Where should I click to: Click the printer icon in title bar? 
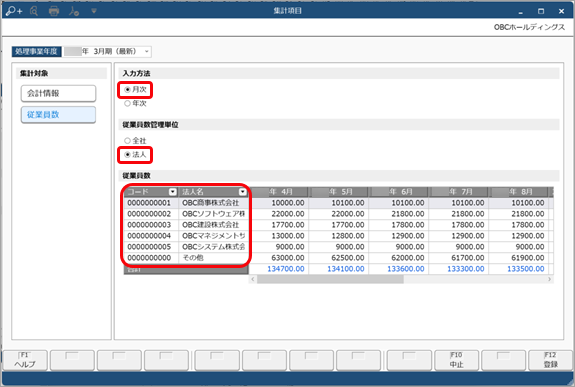[x=54, y=11]
